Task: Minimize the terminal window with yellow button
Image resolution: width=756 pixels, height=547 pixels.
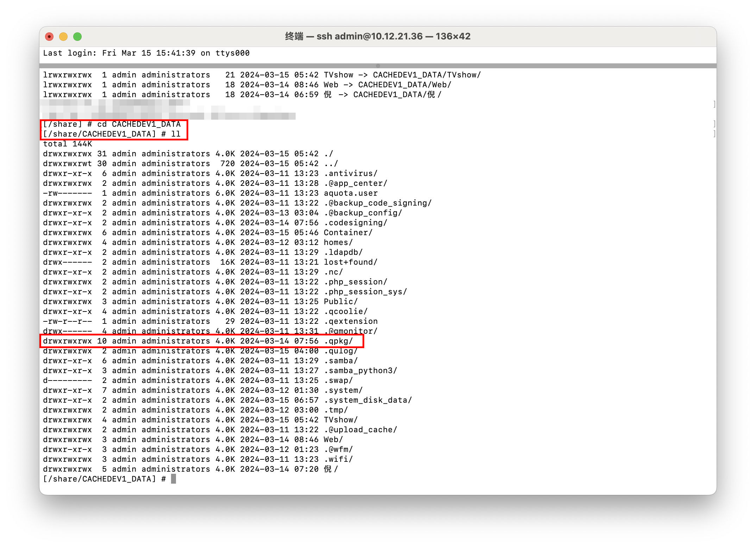Action: (x=63, y=37)
